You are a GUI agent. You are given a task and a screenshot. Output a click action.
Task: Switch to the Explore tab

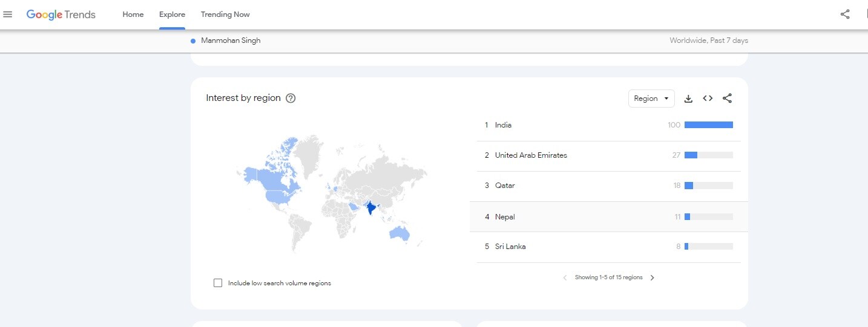point(172,15)
